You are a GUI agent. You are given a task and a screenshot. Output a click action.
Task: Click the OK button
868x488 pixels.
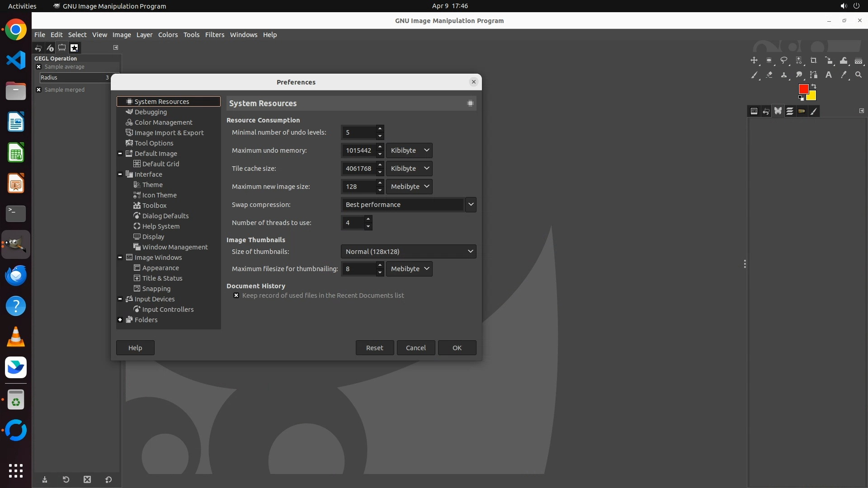pyautogui.click(x=457, y=348)
